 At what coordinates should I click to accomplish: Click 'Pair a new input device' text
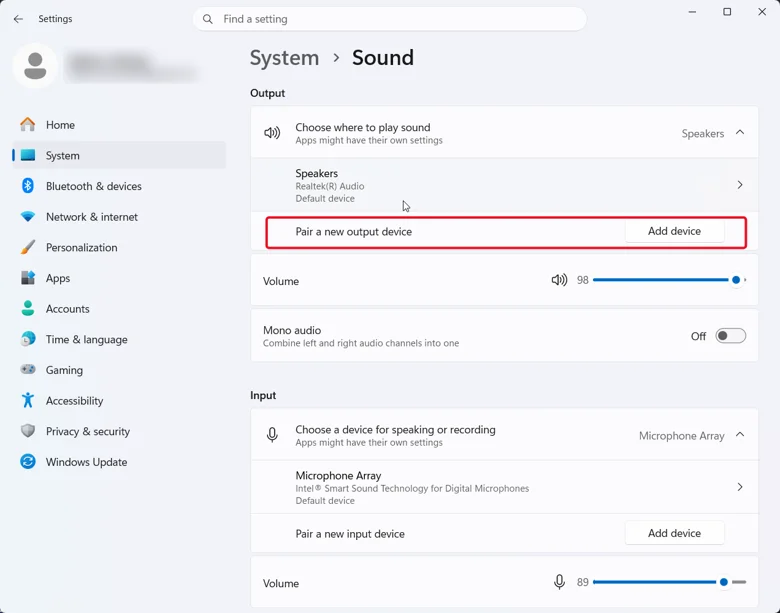pyautogui.click(x=350, y=534)
